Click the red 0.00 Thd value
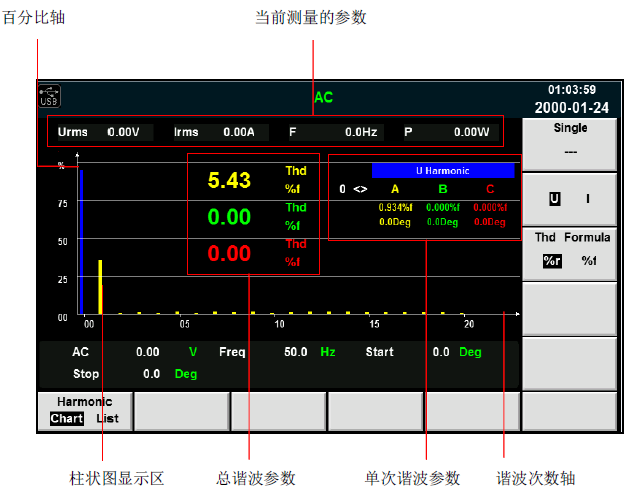This screenshot has width=630, height=490. tap(229, 253)
